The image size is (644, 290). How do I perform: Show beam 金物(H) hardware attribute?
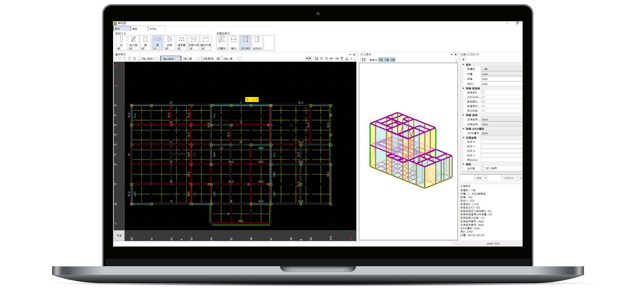[x=257, y=42]
